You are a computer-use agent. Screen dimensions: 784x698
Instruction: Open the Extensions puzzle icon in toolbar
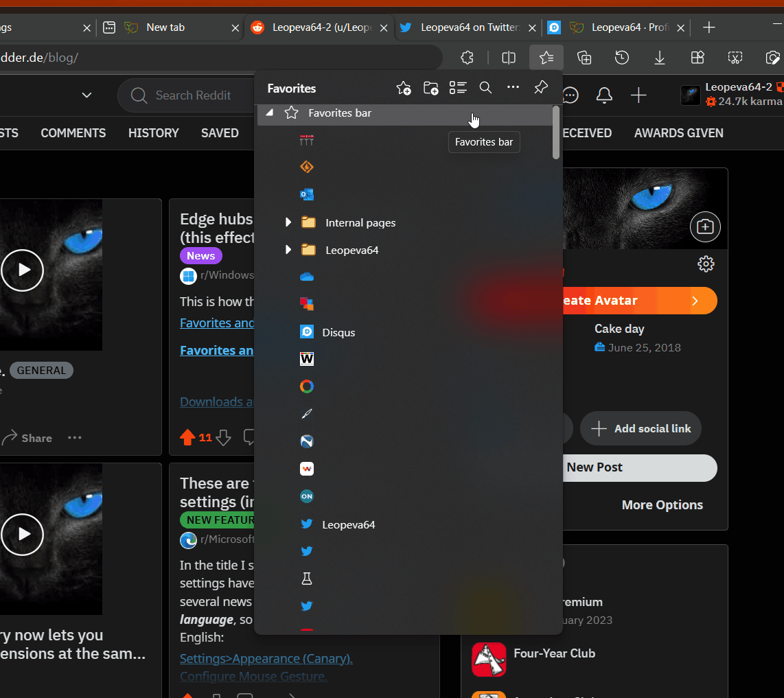468,58
